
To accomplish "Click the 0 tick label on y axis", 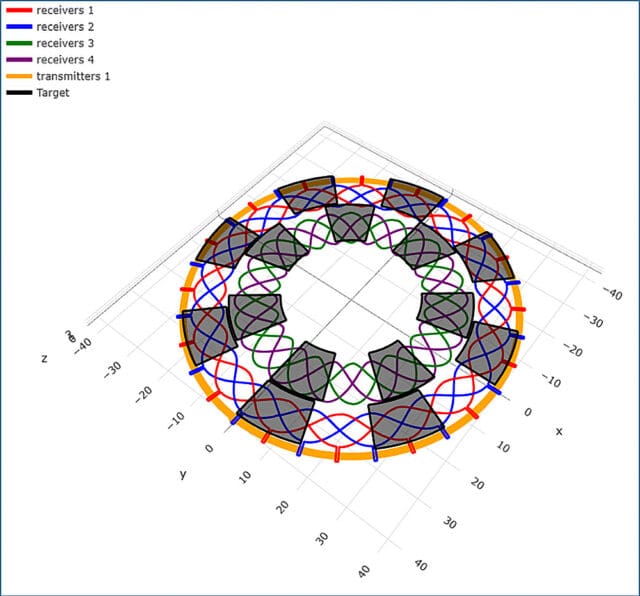I will (209, 448).
